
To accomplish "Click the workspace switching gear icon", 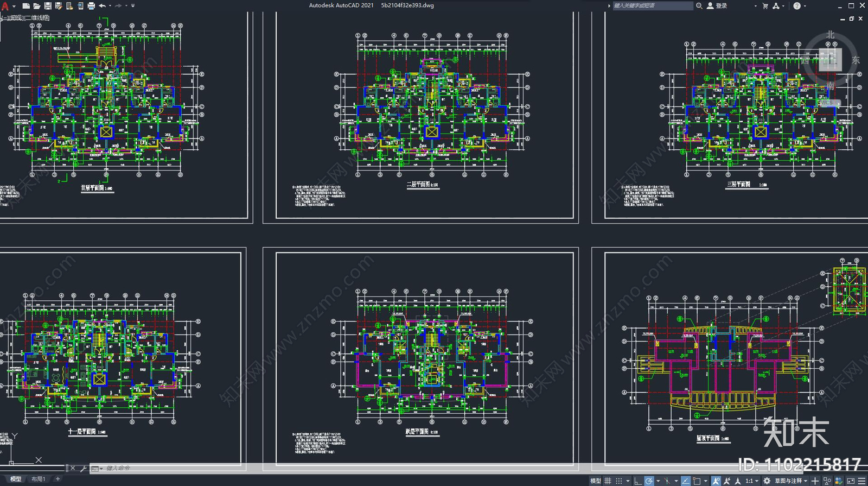I will pos(767,481).
